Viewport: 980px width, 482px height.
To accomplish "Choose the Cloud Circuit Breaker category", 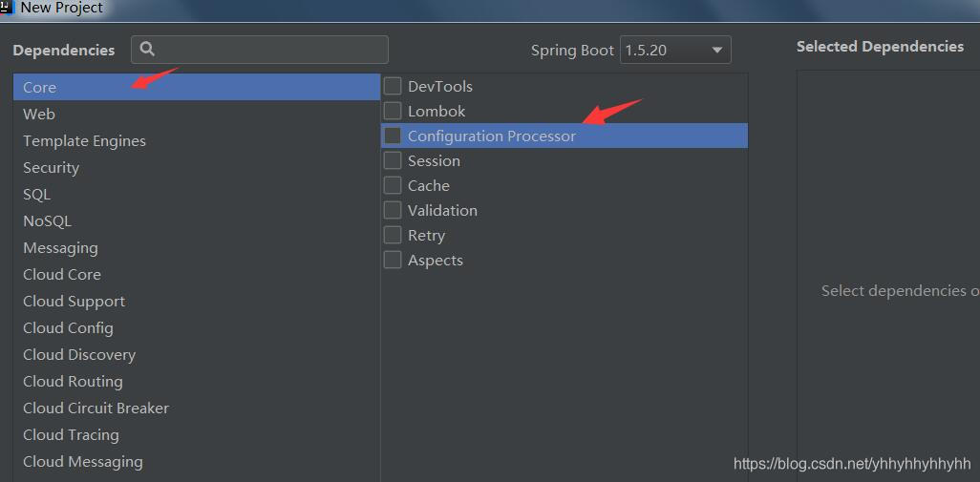I will 96,408.
